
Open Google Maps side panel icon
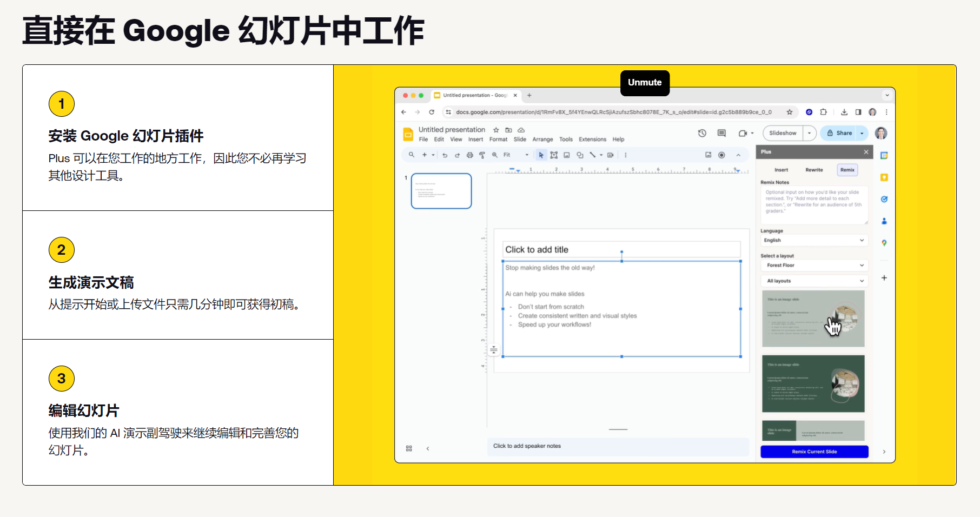[884, 243]
